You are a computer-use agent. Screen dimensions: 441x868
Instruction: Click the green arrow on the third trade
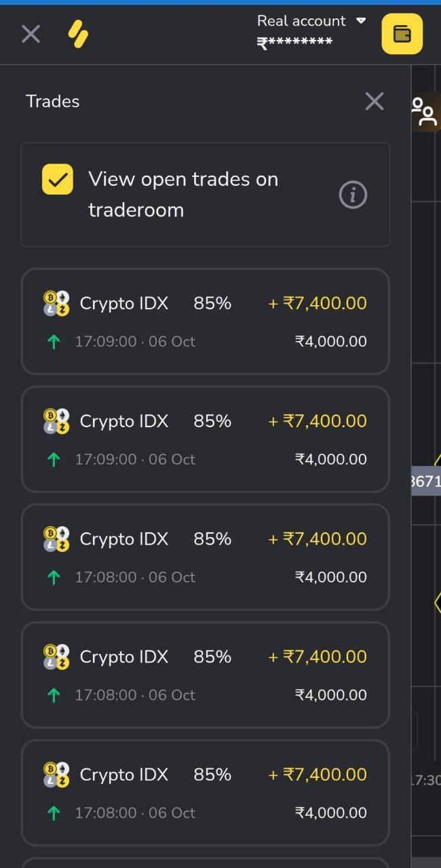tap(54, 577)
